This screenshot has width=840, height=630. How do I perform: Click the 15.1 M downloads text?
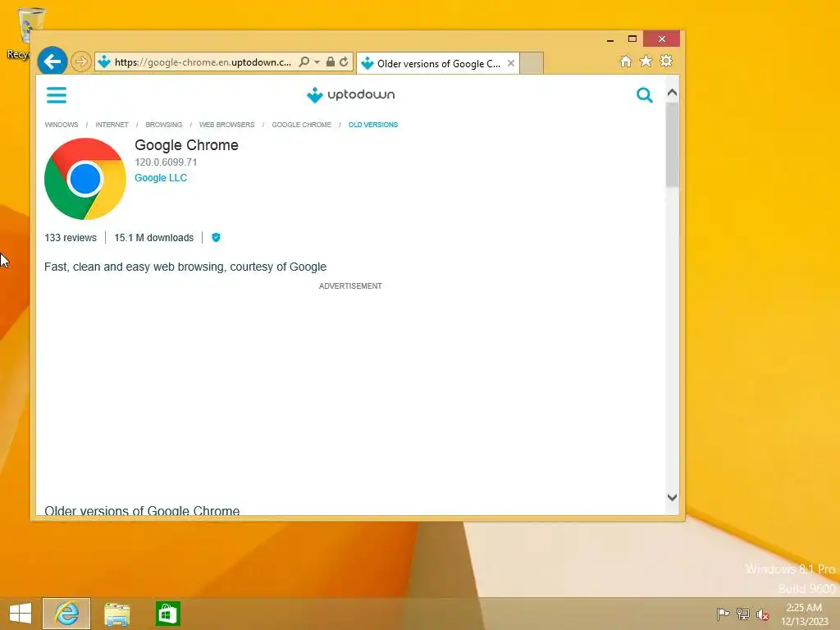(x=153, y=238)
